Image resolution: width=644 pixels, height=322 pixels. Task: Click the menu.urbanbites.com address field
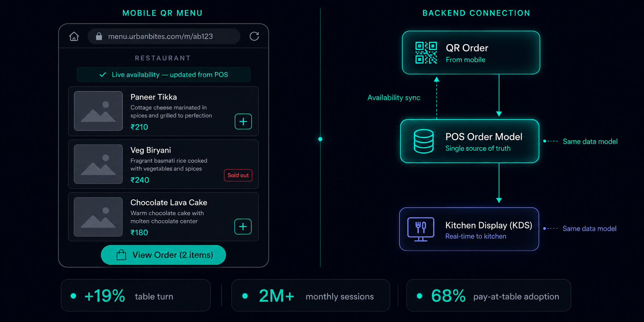pyautogui.click(x=164, y=36)
